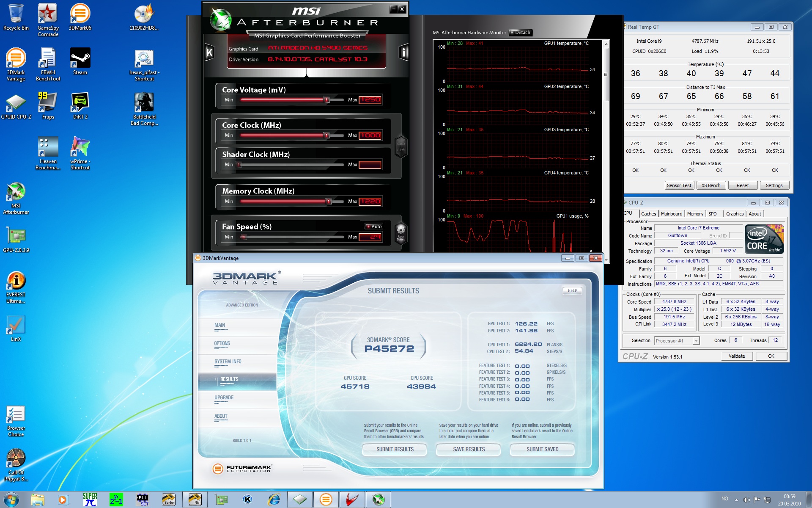Open the Memory tab in CPU-Z
Screen dimensions: 812x508
(x=695, y=214)
